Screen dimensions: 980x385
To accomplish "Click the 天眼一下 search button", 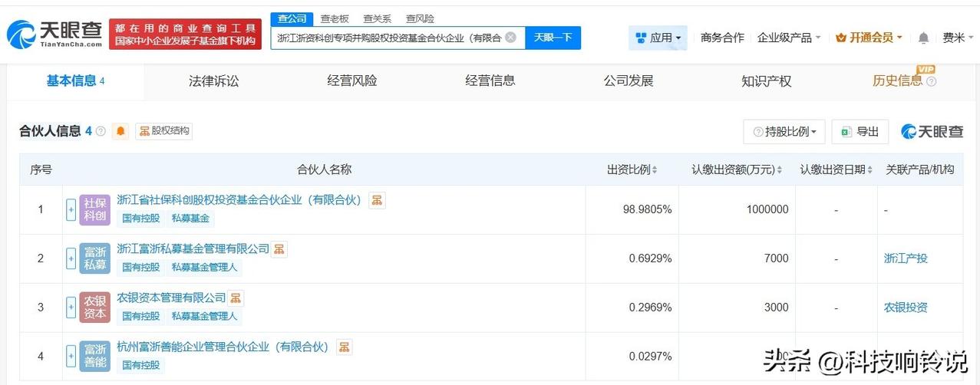I will coord(553,38).
